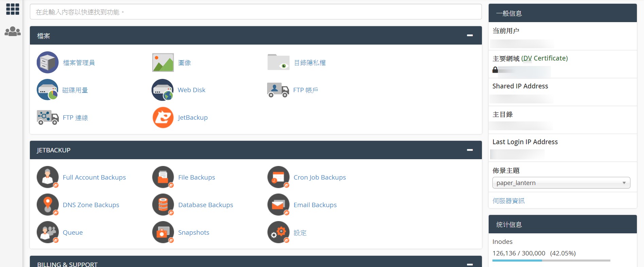Screen dimensions: 644x267
Task: Open JetBackup 設定 link
Action: (300, 233)
